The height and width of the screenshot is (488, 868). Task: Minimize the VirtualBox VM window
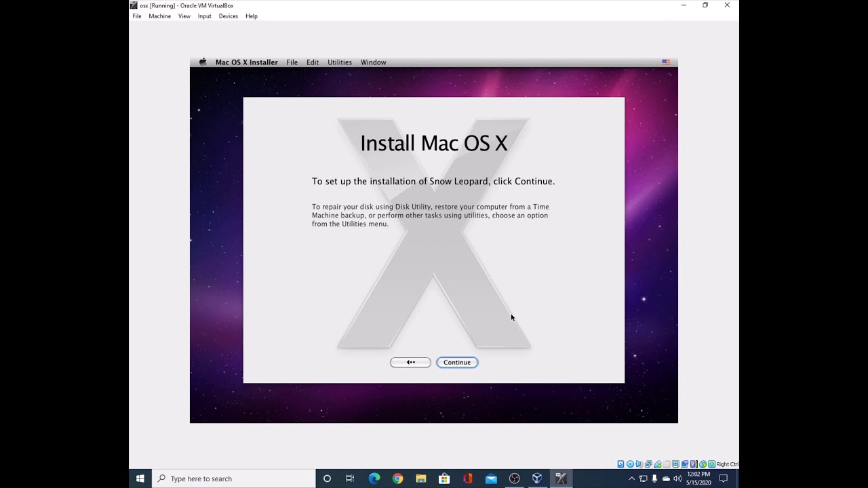(684, 5)
